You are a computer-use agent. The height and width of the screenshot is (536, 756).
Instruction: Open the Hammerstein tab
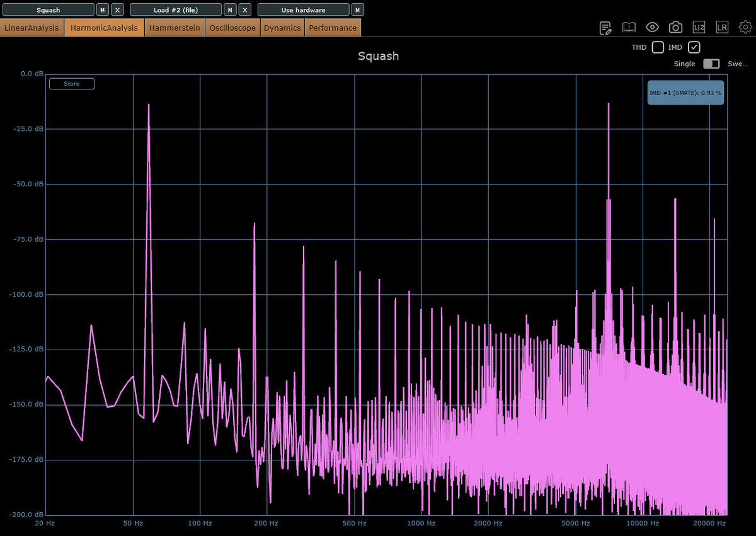pyautogui.click(x=175, y=28)
